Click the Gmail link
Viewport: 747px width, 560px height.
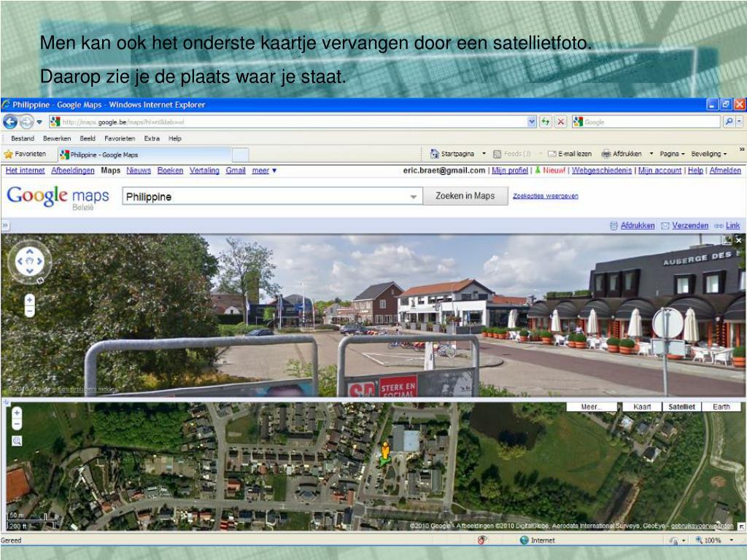236,171
